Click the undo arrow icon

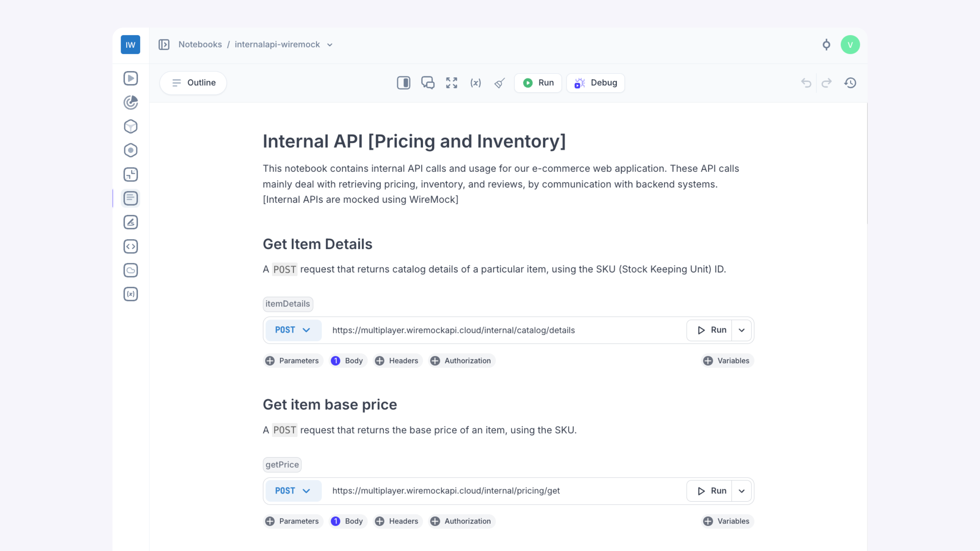pos(806,83)
